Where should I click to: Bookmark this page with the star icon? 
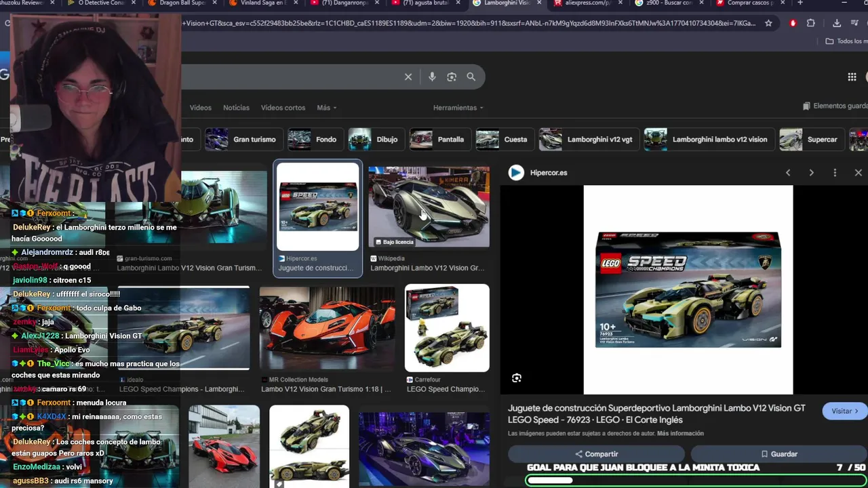[x=768, y=23]
